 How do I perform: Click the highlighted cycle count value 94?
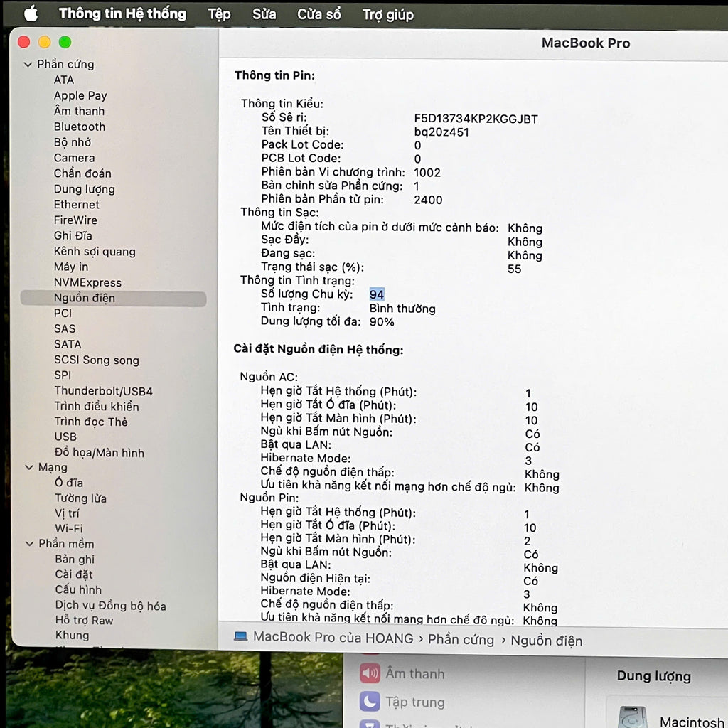click(x=377, y=294)
